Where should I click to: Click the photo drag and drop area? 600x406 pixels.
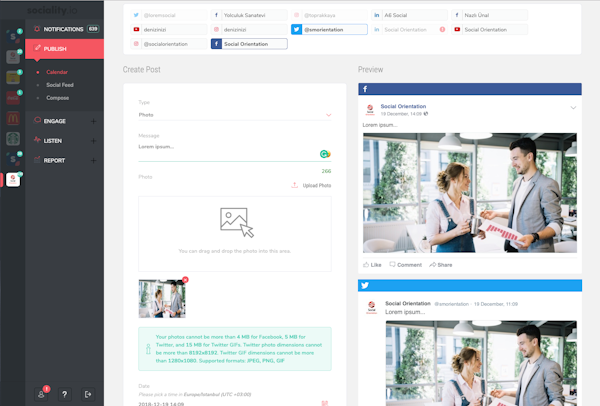(x=235, y=234)
